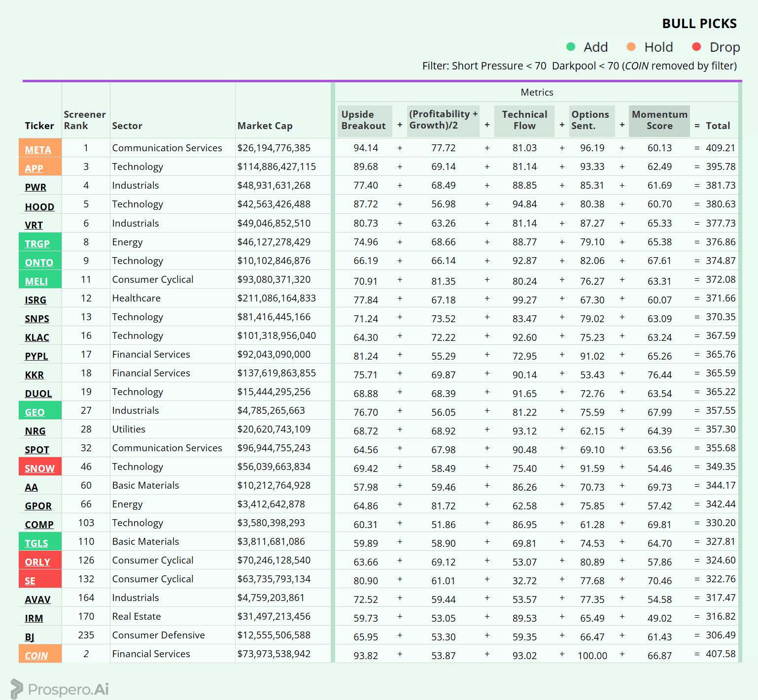Screen dimensions: 758x700
Task: Open the KKR ticker link
Action: pyautogui.click(x=34, y=375)
